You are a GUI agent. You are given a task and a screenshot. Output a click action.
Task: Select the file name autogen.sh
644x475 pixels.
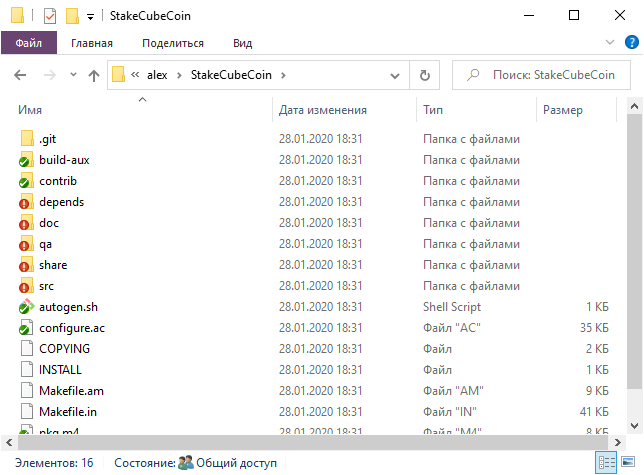[68, 307]
